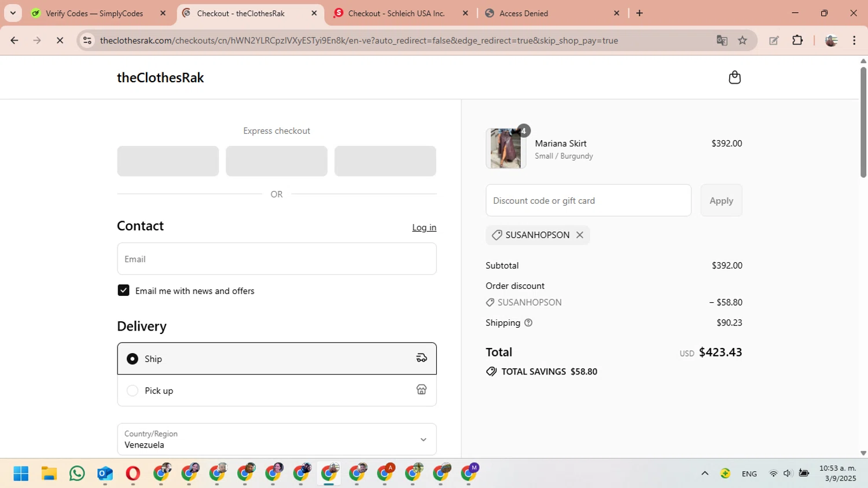Click the address bar URL
This screenshot has width=868, height=488.
[359, 41]
